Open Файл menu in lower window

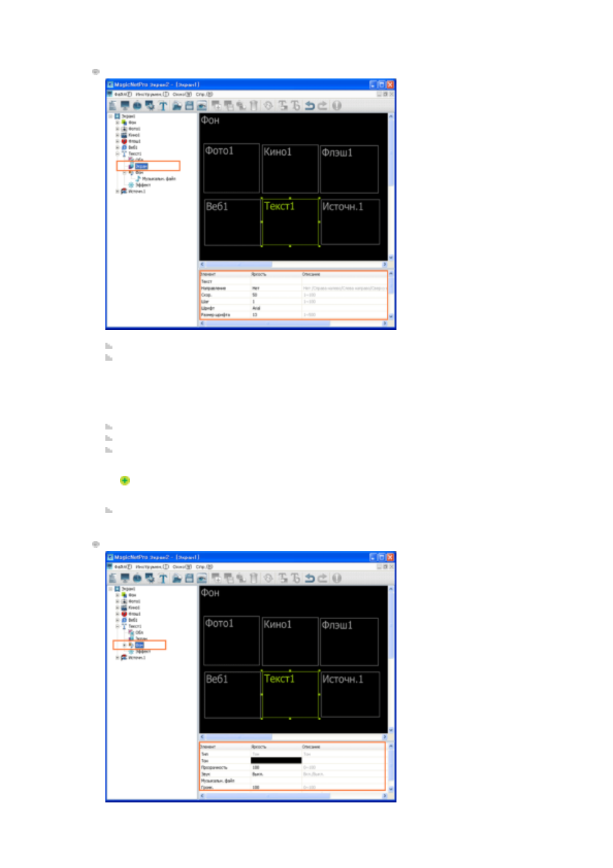pos(123,566)
